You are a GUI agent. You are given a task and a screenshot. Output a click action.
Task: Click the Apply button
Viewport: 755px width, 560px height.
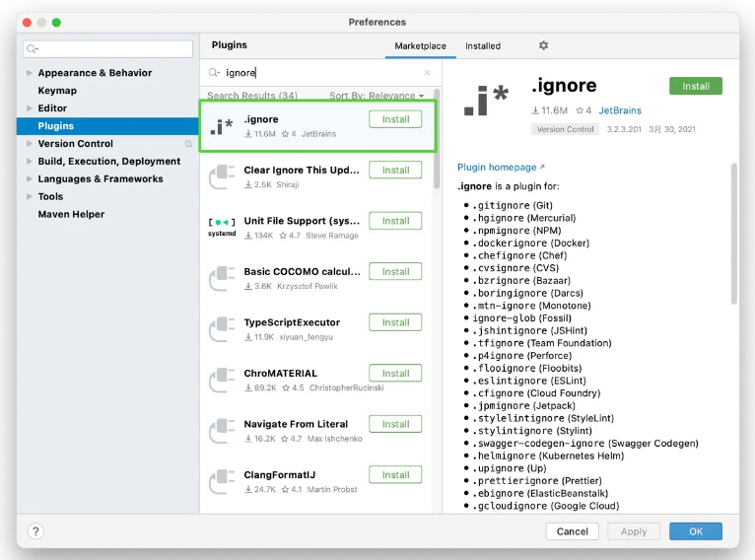coord(634,531)
